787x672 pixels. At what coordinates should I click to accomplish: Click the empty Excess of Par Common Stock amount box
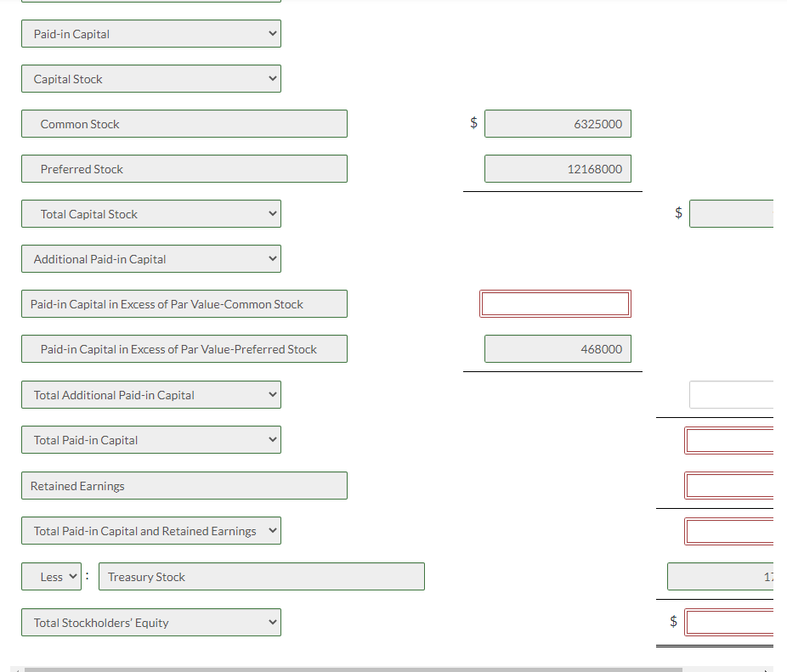click(555, 304)
